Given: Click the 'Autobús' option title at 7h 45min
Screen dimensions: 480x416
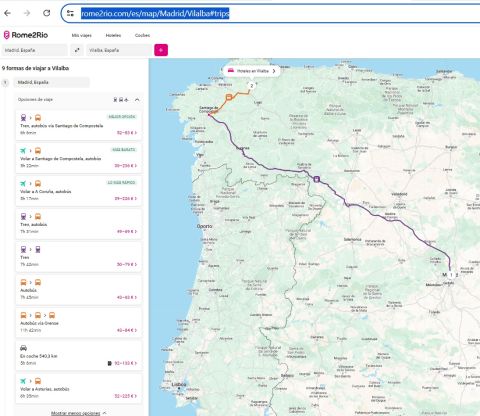Looking at the screenshot, I should point(28,290).
